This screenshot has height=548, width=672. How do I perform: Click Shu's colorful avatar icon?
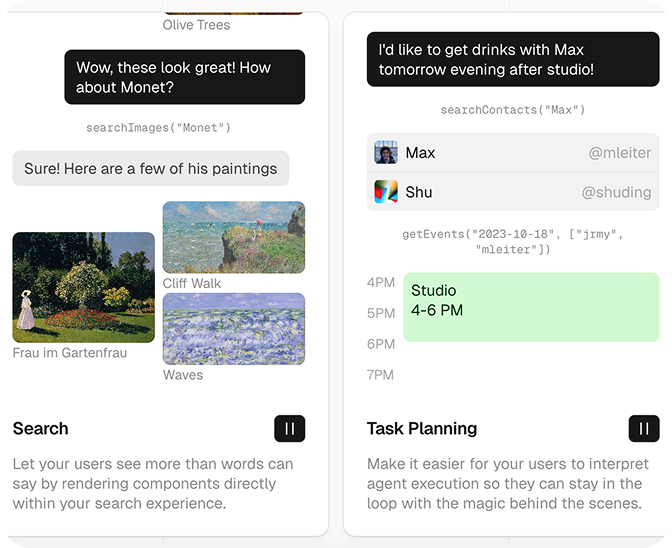click(x=386, y=192)
